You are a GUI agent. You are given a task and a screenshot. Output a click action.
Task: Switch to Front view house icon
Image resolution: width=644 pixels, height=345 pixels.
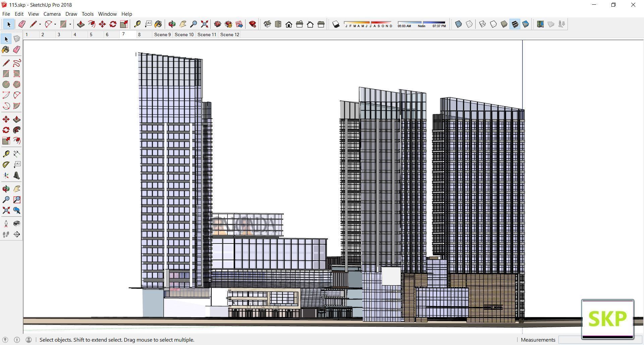[289, 24]
